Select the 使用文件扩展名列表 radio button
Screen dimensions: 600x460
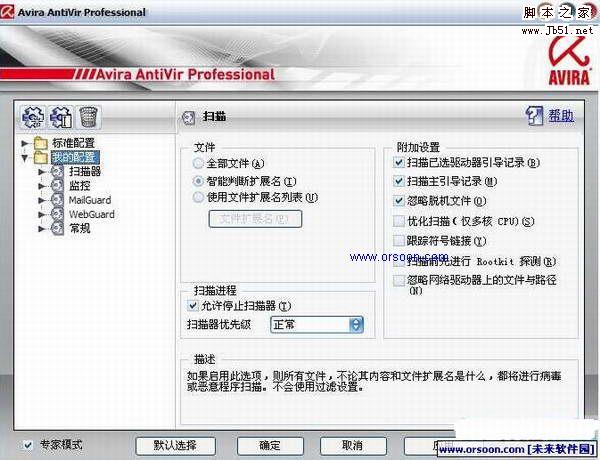click(x=198, y=197)
